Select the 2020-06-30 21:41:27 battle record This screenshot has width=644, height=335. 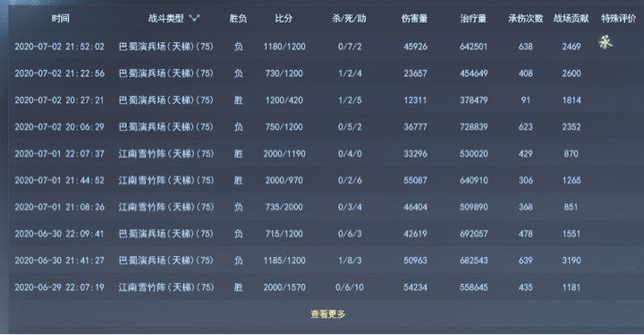pos(326,261)
